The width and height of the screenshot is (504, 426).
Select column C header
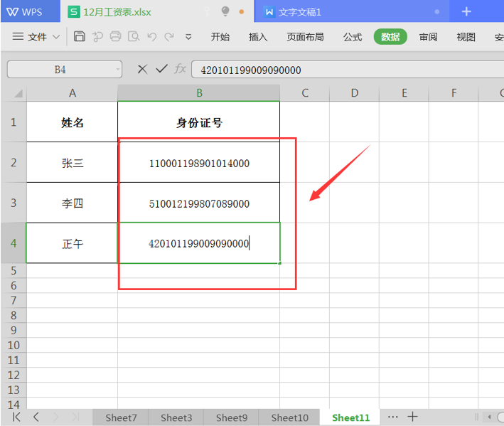tap(305, 93)
